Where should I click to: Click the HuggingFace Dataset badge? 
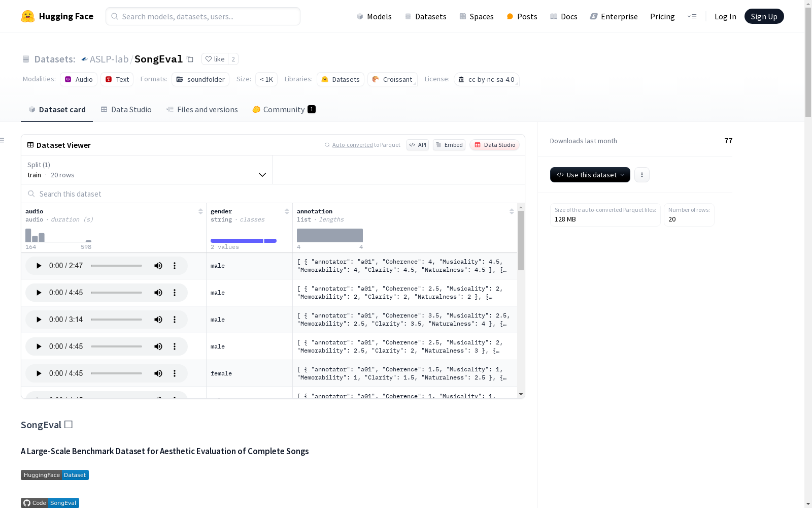point(55,475)
